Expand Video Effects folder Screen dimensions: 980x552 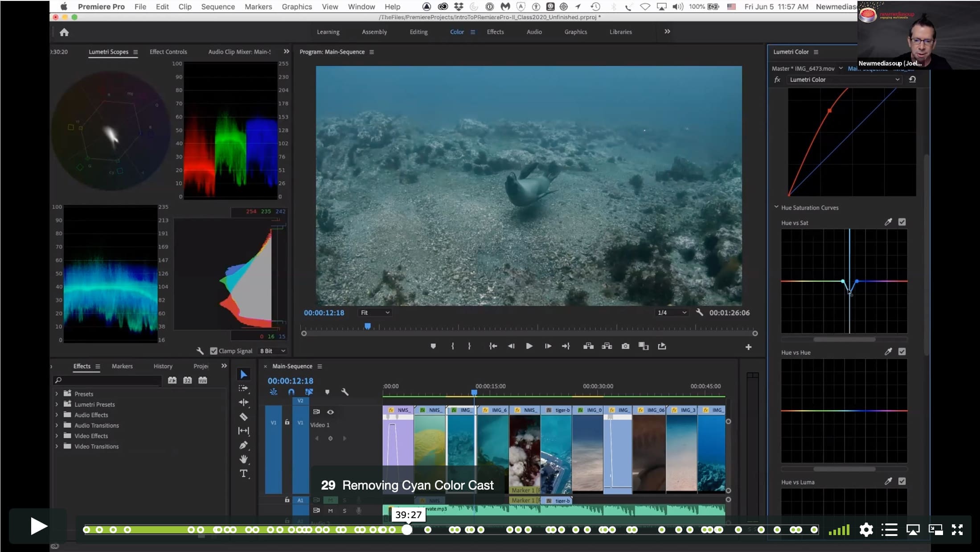57,436
